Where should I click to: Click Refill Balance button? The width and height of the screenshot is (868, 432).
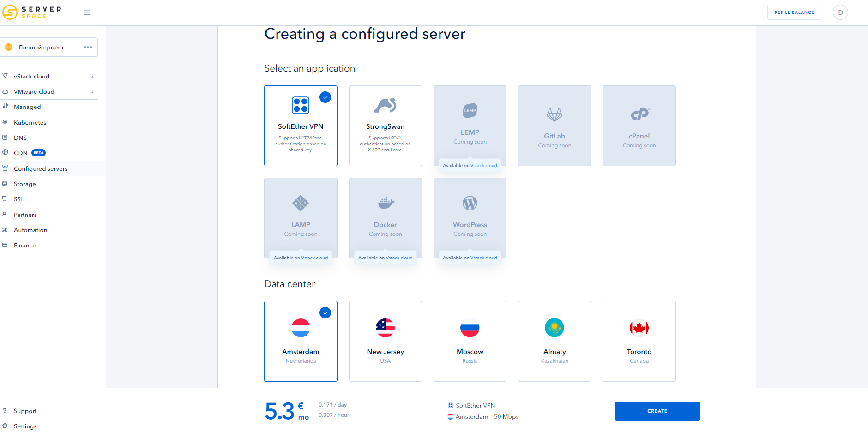[x=794, y=12]
